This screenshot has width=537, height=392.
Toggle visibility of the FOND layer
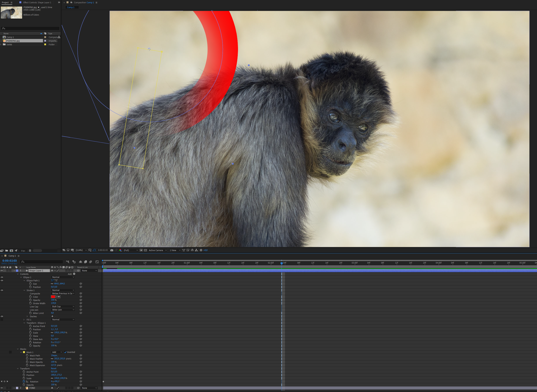pos(2,388)
